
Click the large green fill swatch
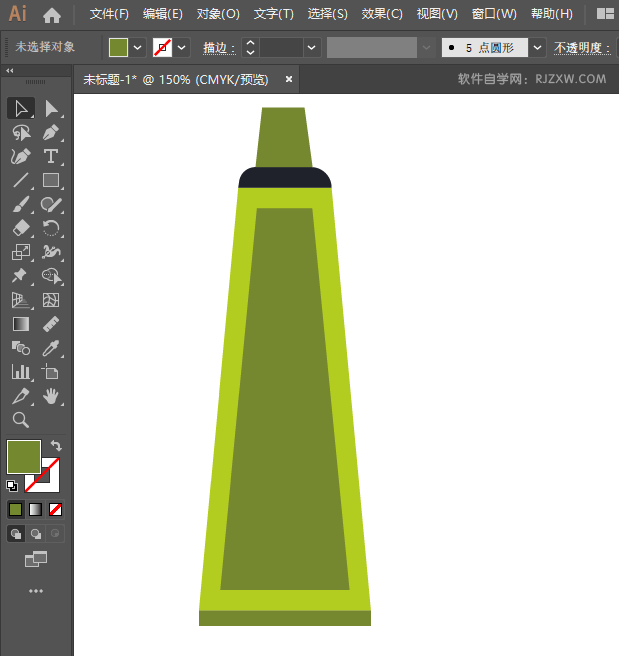point(24,457)
